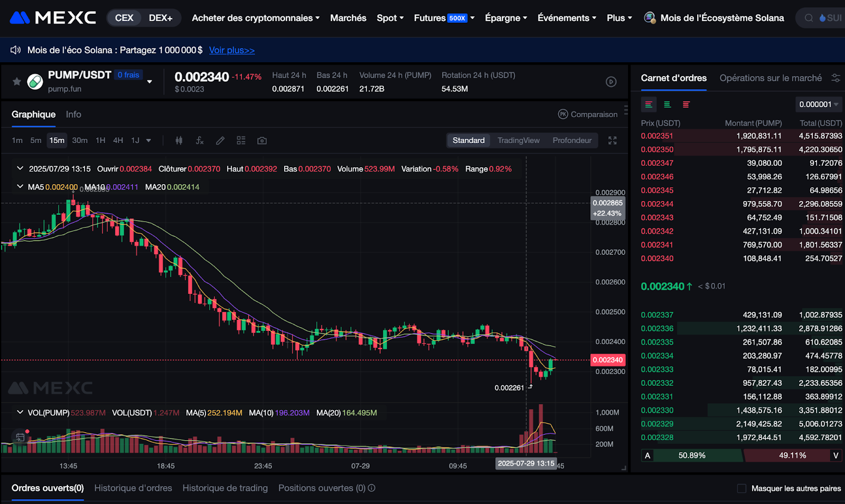The height and width of the screenshot is (504, 845).
Task: Click the chart corner resize handle icon
Action: coord(624,468)
